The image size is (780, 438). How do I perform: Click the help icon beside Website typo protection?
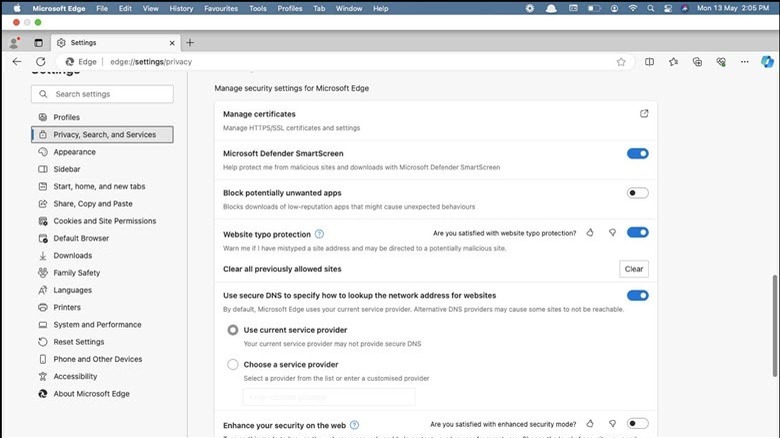tap(319, 233)
